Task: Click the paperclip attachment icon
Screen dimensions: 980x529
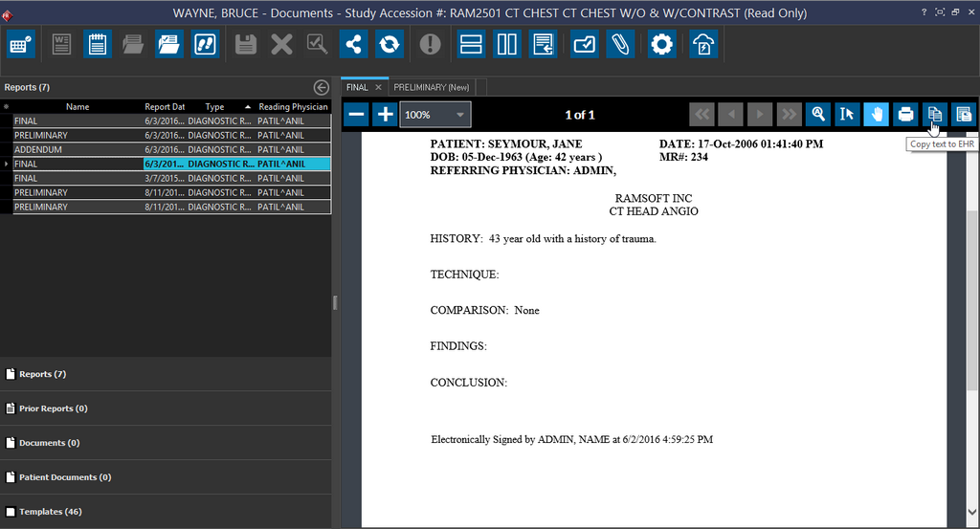Action: point(620,44)
